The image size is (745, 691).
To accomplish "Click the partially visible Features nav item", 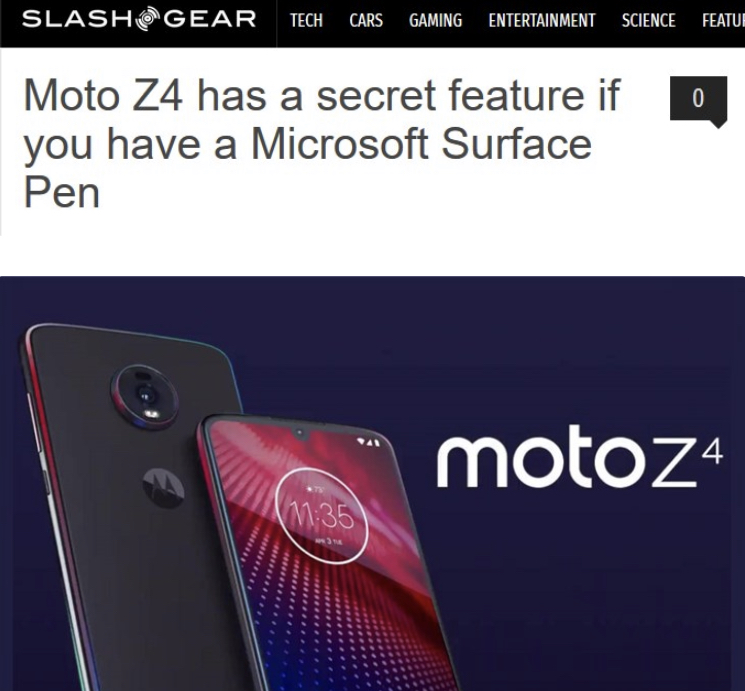I will coord(723,20).
